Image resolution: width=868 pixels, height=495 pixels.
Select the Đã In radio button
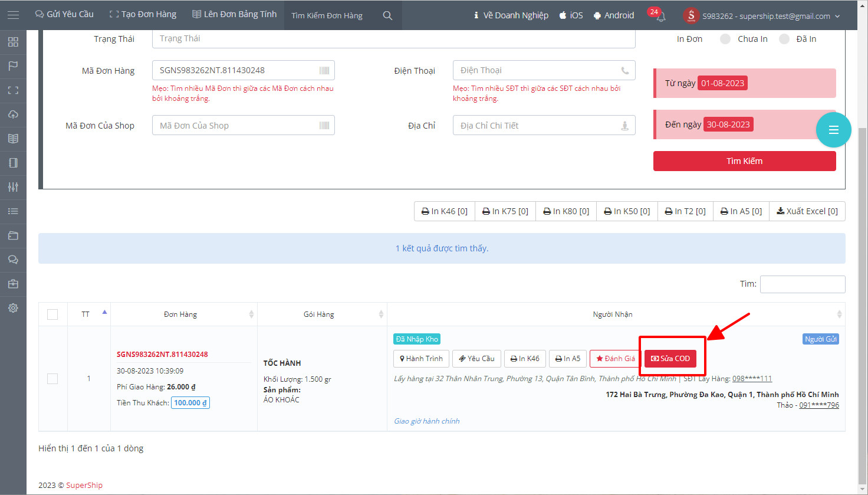click(784, 39)
